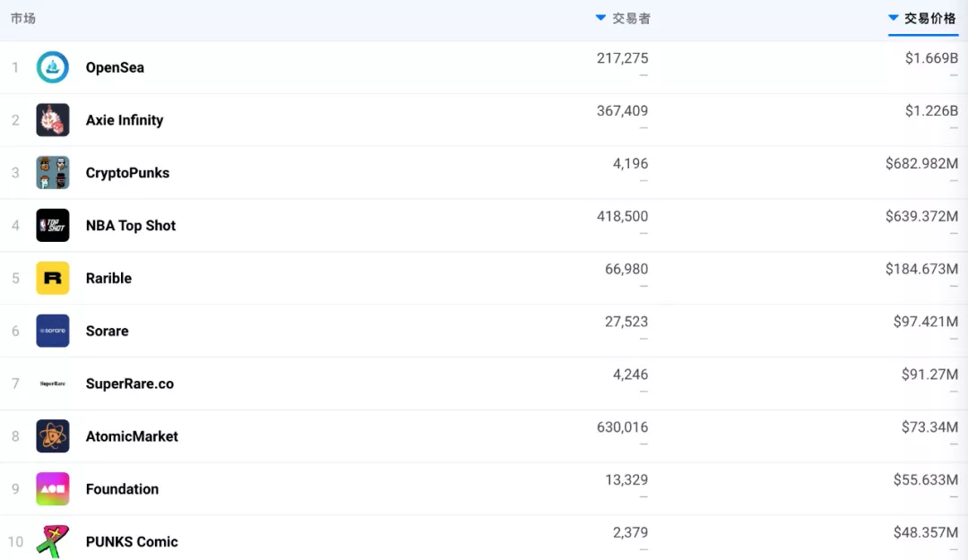Sort by the 交易价格 column arrow
The height and width of the screenshot is (560, 968).
tap(893, 18)
